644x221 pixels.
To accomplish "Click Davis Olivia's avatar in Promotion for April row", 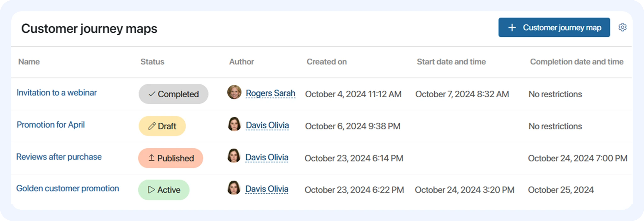I will pos(234,124).
